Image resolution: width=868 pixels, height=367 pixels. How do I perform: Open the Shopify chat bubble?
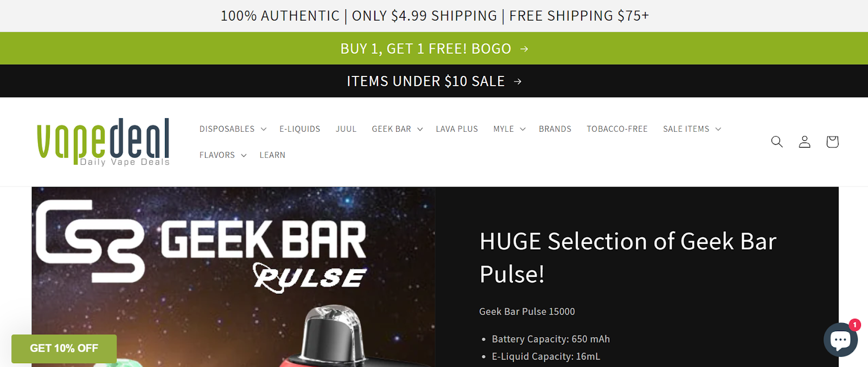point(840,340)
